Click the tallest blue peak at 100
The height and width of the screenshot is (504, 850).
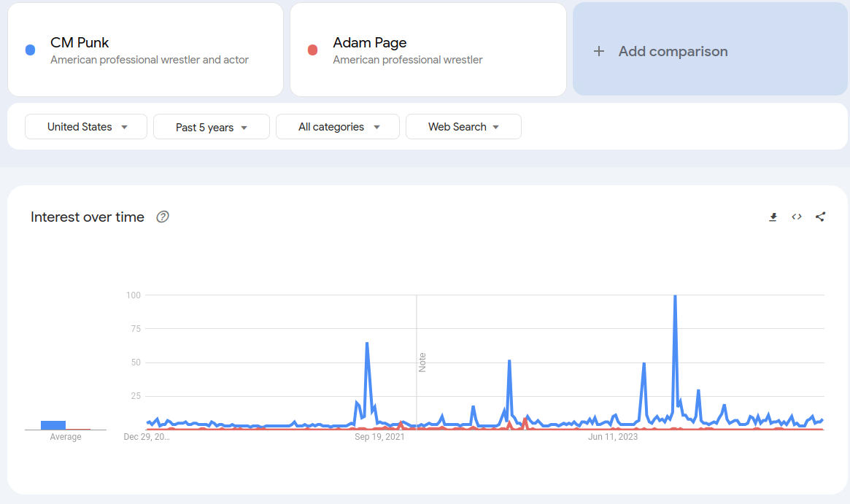[x=675, y=297]
